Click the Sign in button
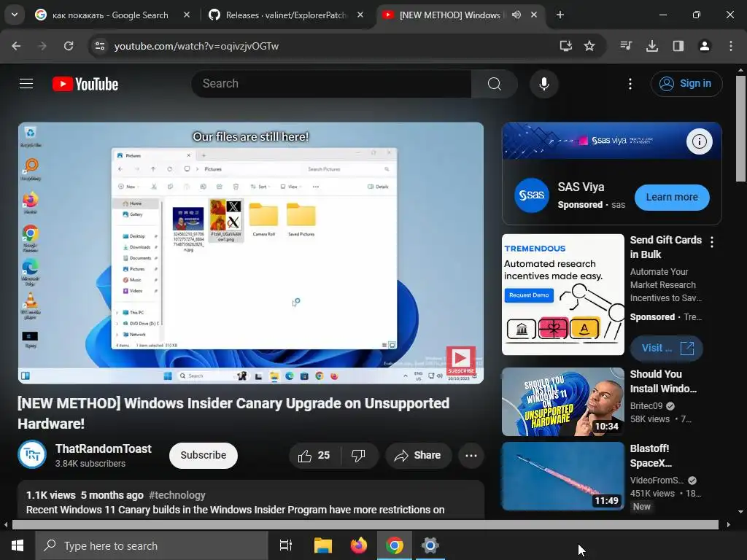Image resolution: width=747 pixels, height=560 pixels. point(686,84)
